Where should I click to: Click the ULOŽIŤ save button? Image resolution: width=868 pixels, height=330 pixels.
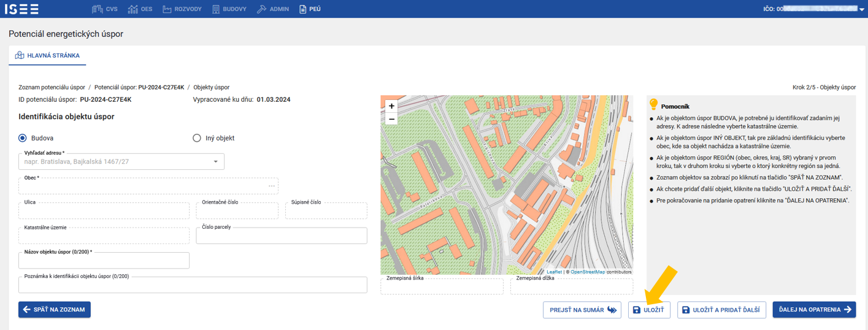click(x=649, y=310)
